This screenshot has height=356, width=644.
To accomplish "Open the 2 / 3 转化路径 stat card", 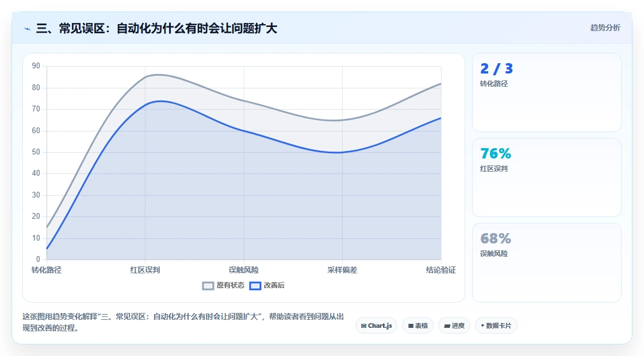I will tap(547, 92).
